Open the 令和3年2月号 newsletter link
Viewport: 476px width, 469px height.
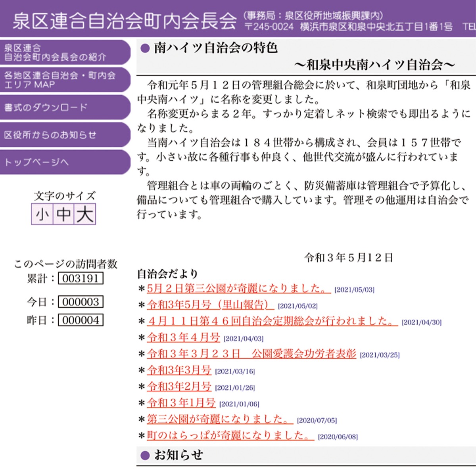[x=179, y=387]
